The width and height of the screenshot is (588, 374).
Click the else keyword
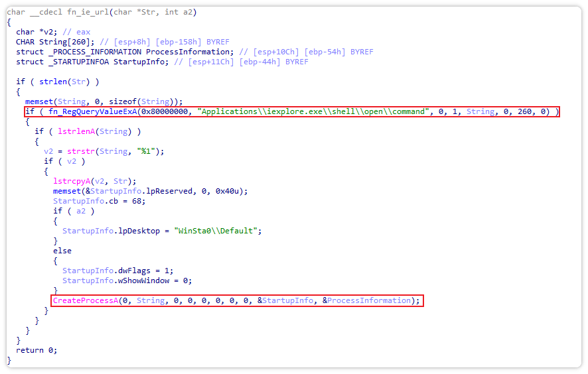(62, 251)
